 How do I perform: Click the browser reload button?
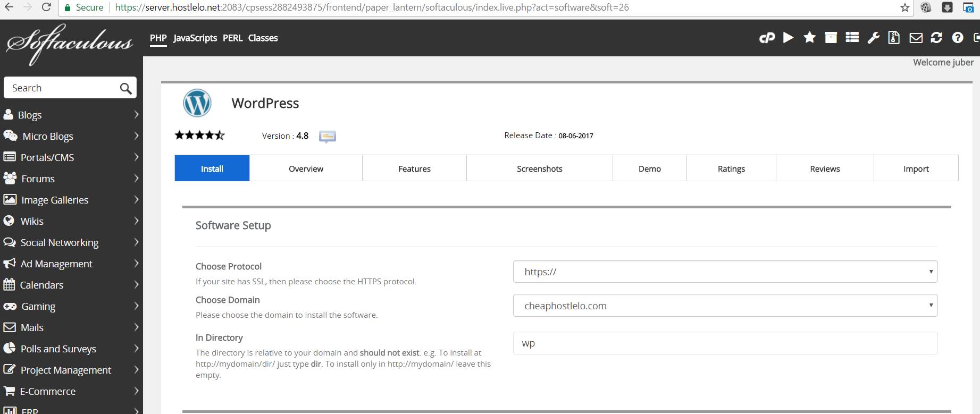point(46,7)
